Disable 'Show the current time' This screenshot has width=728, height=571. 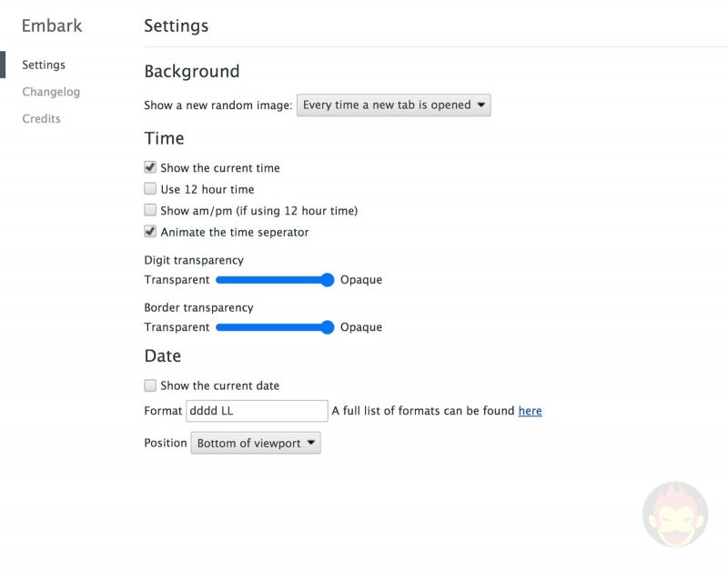pos(150,167)
